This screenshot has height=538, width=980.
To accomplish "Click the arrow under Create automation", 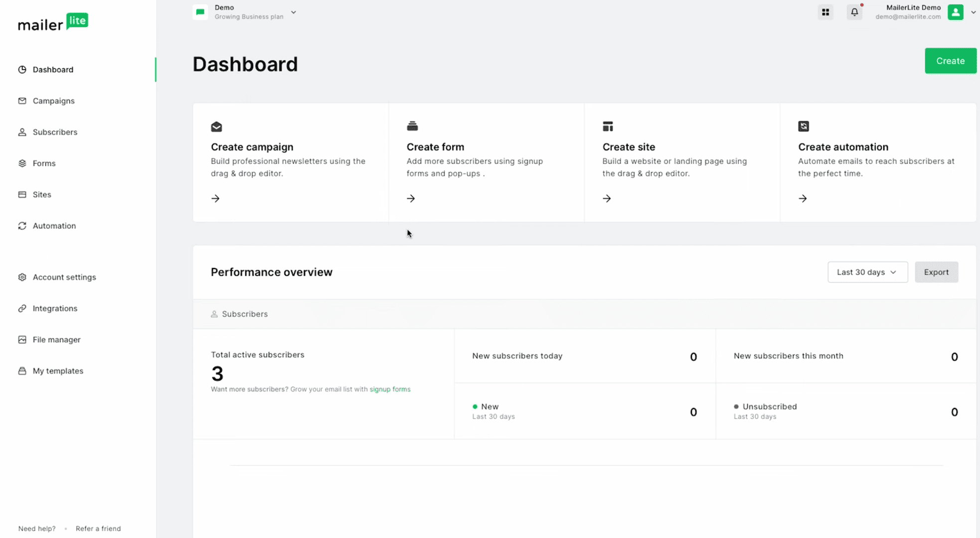I will point(803,198).
